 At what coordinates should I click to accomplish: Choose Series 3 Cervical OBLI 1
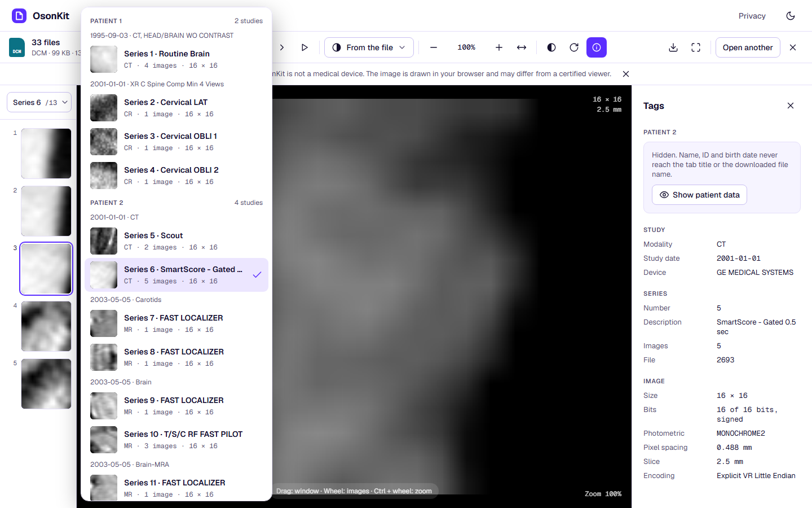point(176,142)
